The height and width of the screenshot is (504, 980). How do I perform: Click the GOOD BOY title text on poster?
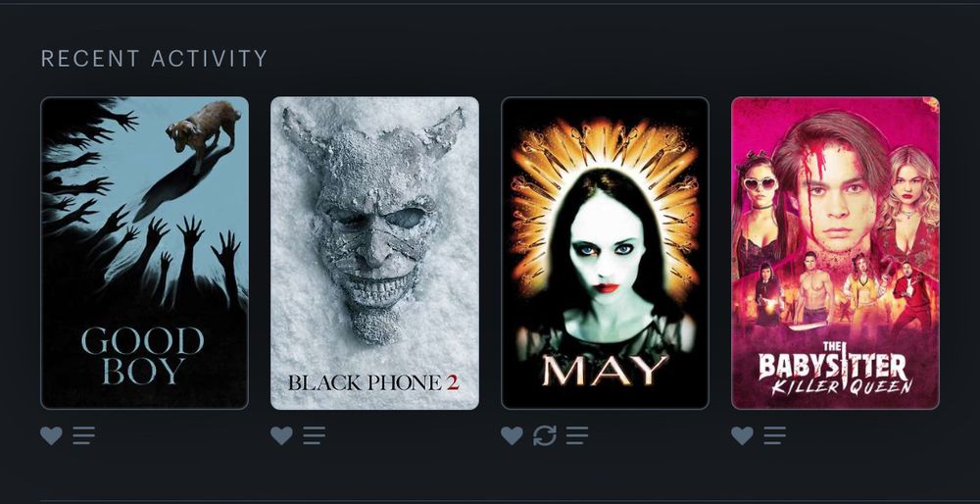tap(143, 355)
